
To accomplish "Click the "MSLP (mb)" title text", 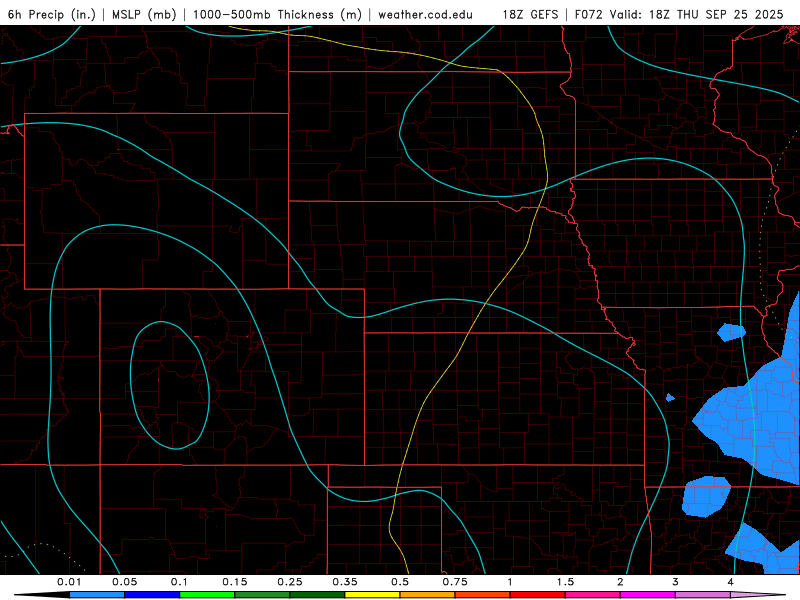I will click(144, 14).
